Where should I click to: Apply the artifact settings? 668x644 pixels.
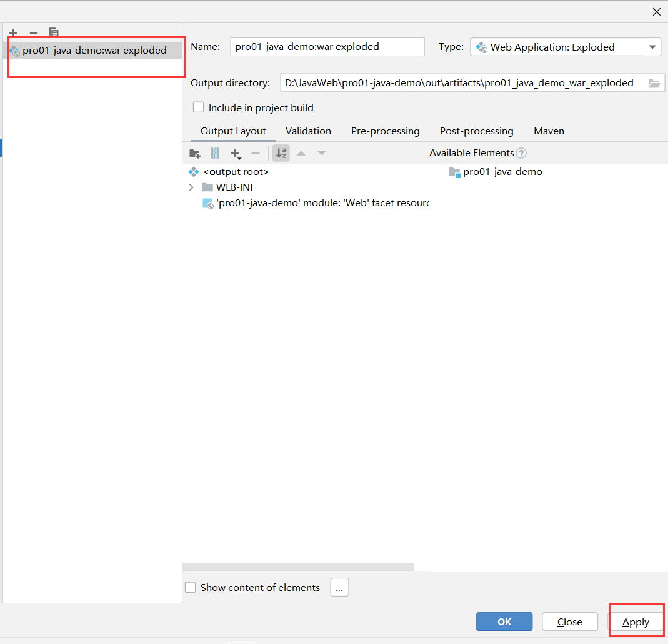[x=636, y=622]
